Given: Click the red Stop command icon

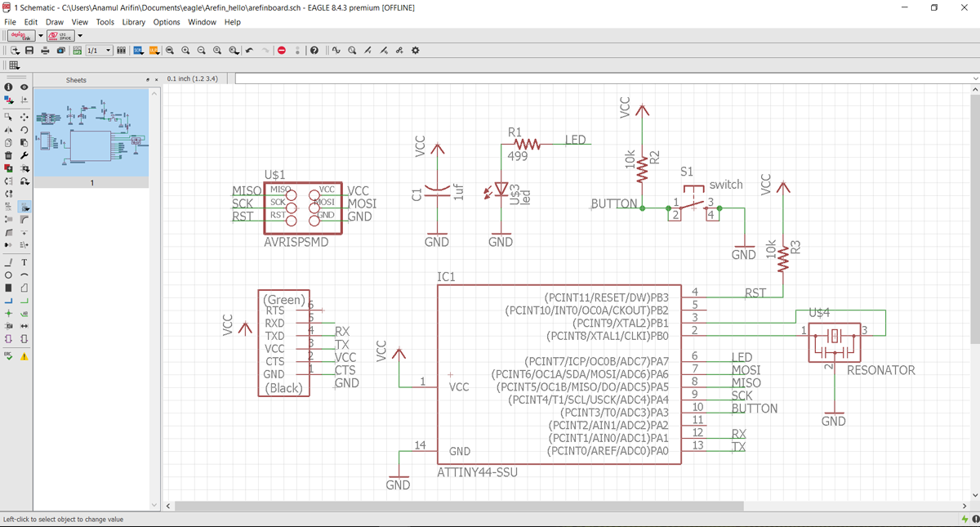Looking at the screenshot, I should pos(282,51).
